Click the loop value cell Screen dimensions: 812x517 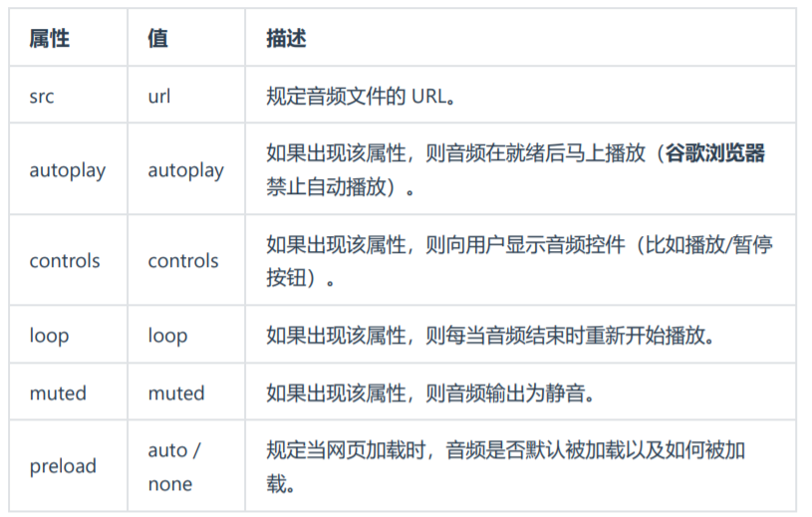[x=167, y=335]
